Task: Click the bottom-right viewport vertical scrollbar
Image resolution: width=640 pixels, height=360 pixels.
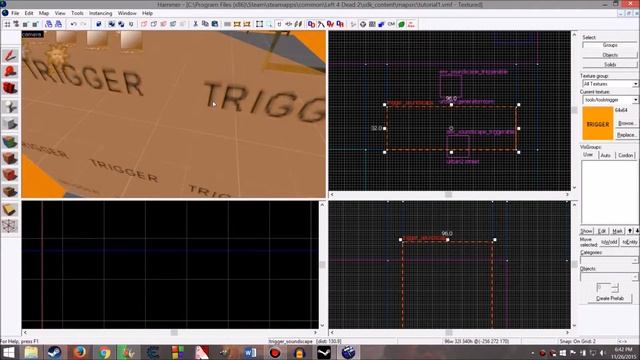Action: click(575, 264)
